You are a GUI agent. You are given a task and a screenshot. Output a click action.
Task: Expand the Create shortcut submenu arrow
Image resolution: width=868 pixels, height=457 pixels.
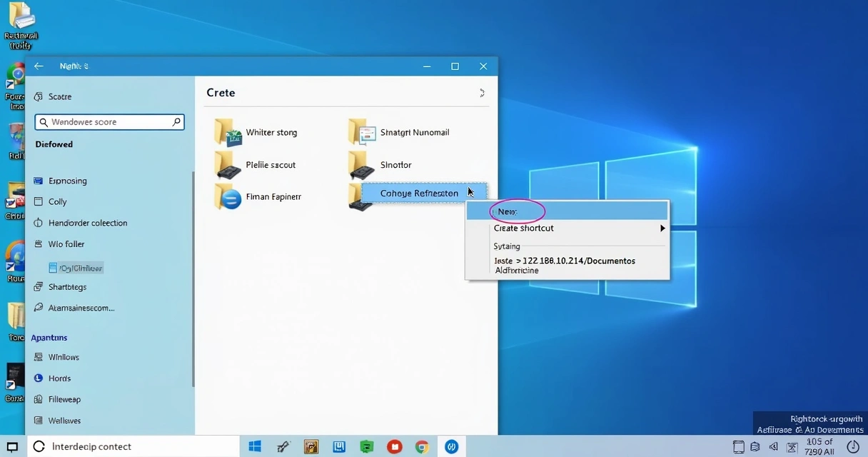(x=662, y=228)
